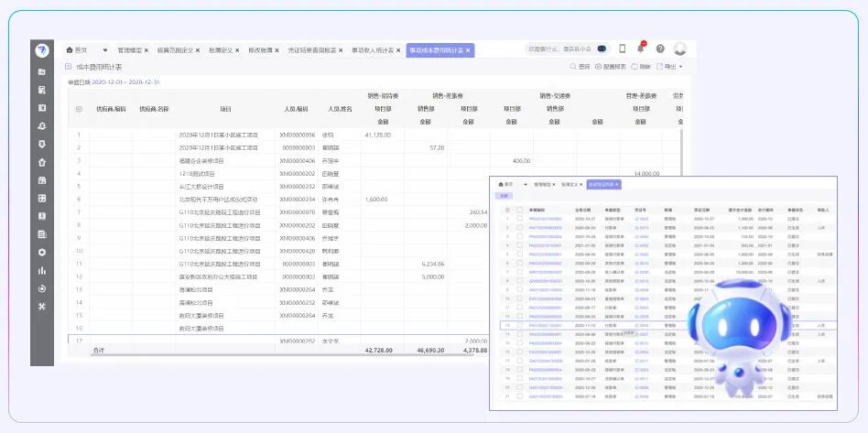Open the notification bell icon

point(641,49)
